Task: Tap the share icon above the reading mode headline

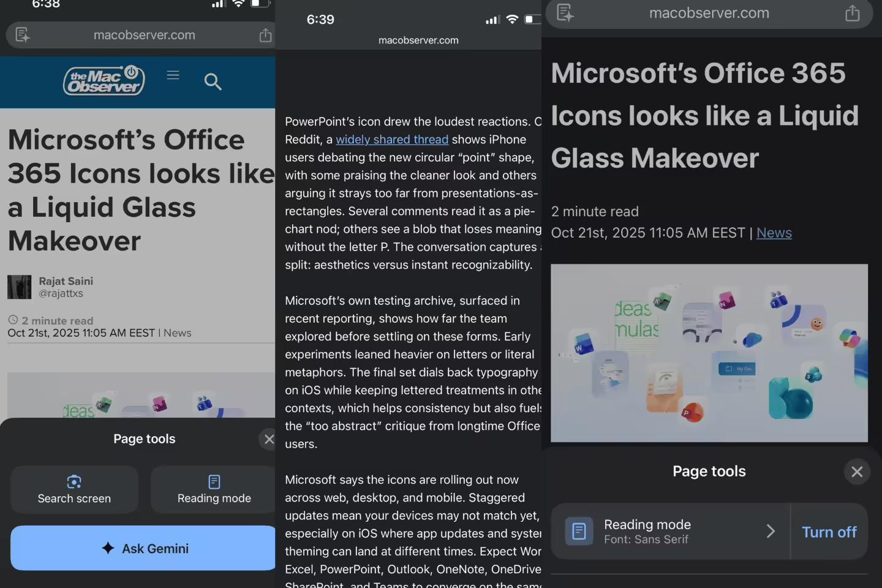Action: tap(852, 13)
